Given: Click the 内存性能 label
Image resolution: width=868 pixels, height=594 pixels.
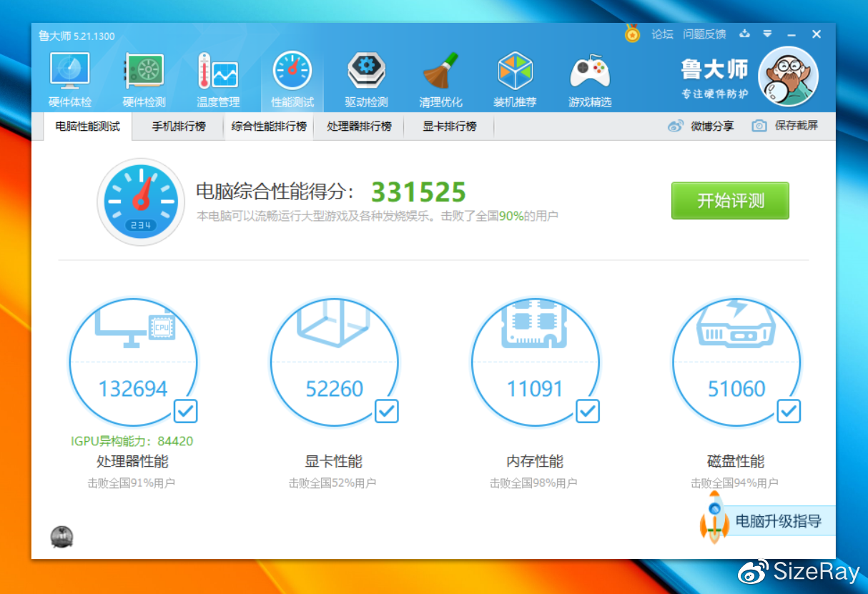Looking at the screenshot, I should pyautogui.click(x=535, y=462).
